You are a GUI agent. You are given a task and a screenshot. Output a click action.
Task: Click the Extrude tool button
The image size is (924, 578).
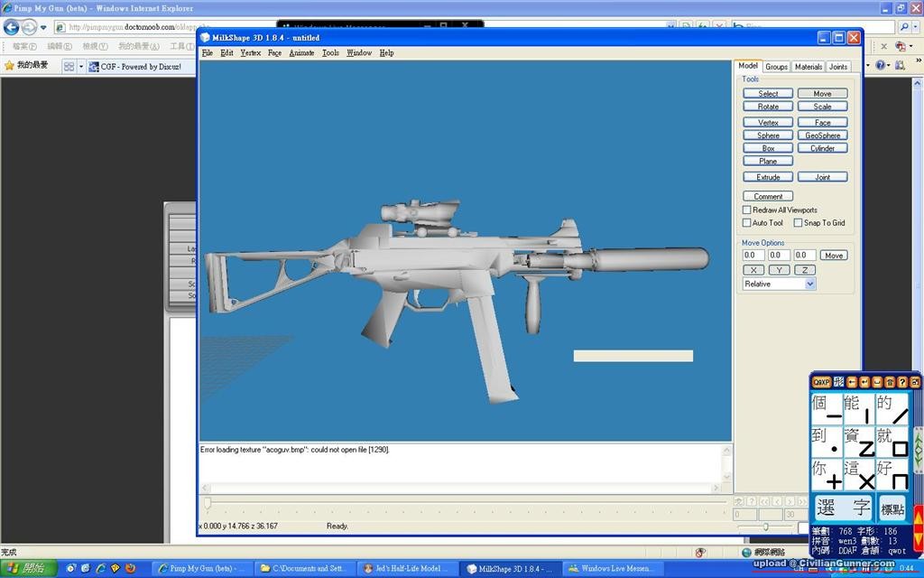pos(768,177)
